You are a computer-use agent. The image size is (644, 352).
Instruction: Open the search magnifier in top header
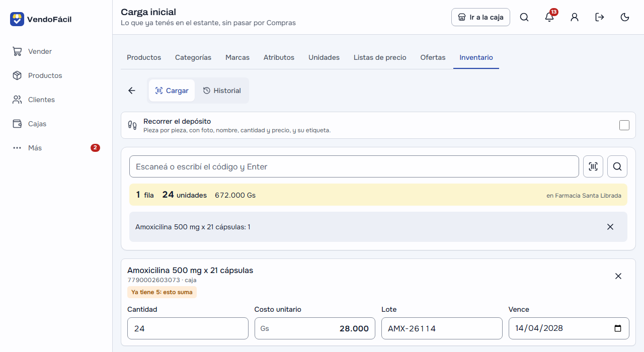pos(524,17)
